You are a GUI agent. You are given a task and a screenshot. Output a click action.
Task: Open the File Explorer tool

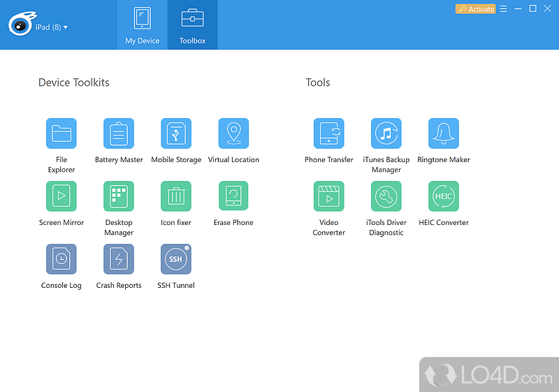tap(61, 133)
